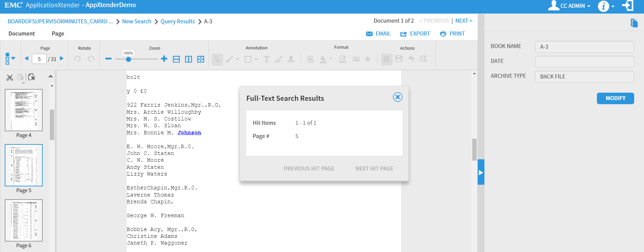The image size is (644, 252).
Task: Zoom out with the minus icon
Action: 108,59
